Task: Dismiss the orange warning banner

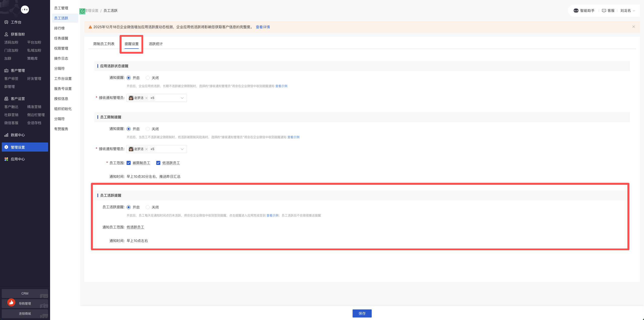Action: coord(633,27)
